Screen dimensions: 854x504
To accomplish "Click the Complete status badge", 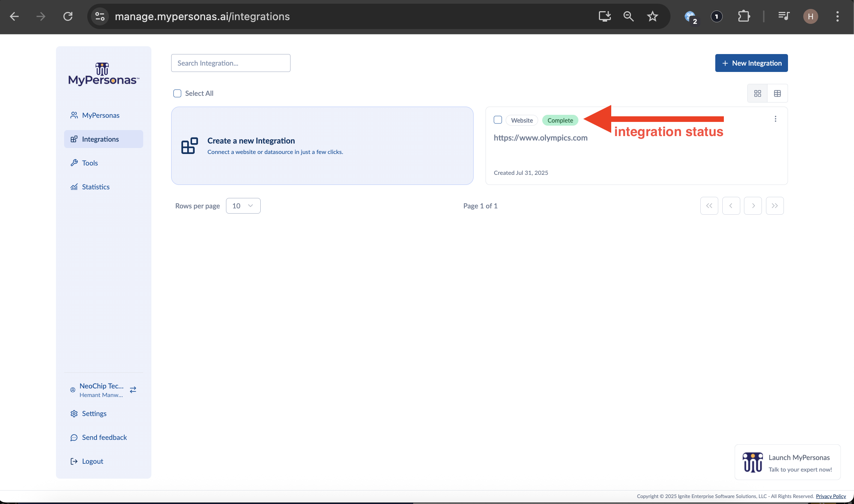I will [560, 120].
